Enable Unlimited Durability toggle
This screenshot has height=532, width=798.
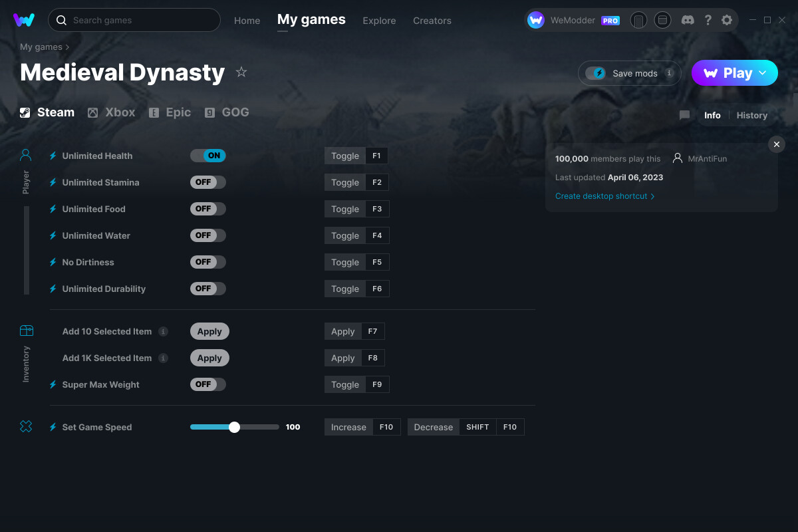click(x=208, y=289)
